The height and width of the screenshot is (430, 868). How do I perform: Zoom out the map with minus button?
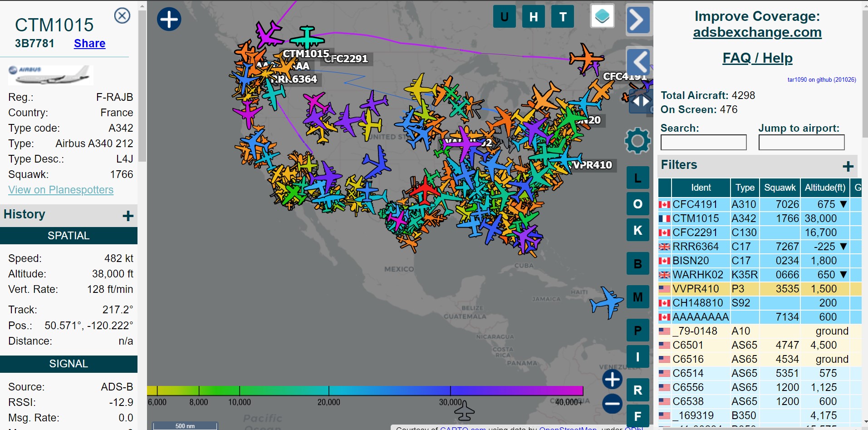612,404
